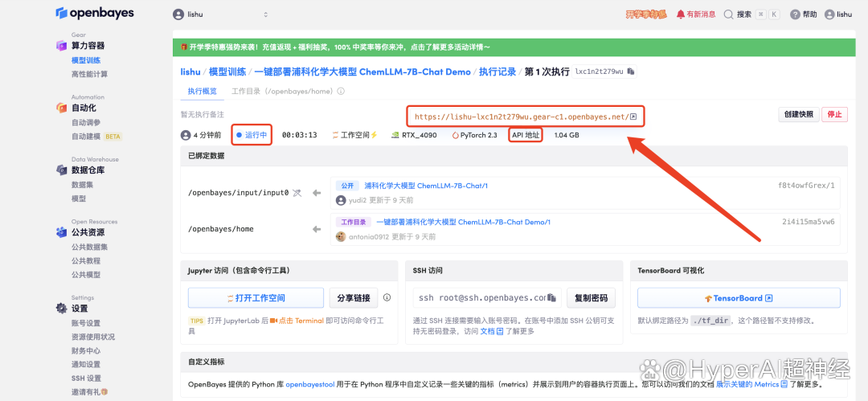Click the 创建快照 button
This screenshot has width=868, height=401.
[x=798, y=115]
